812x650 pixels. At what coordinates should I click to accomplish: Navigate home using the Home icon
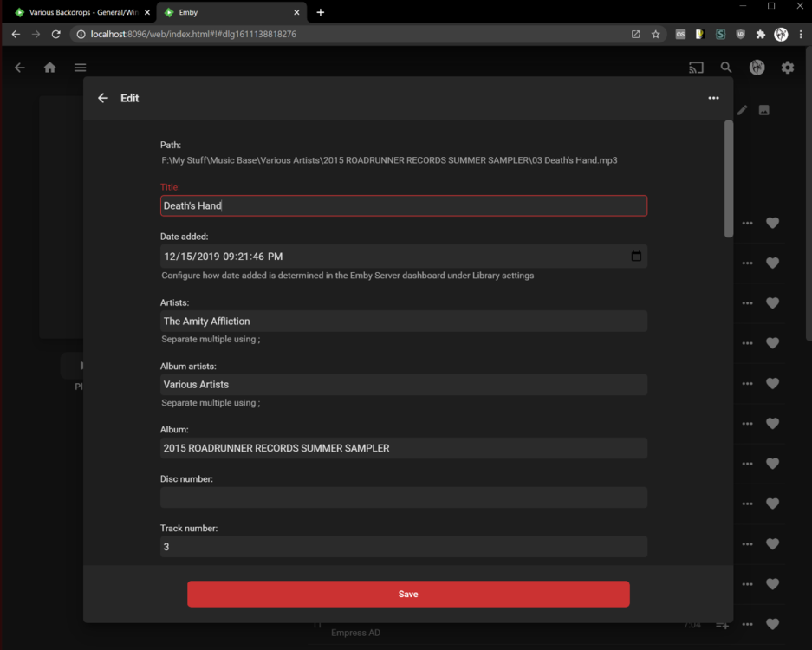[x=49, y=67]
